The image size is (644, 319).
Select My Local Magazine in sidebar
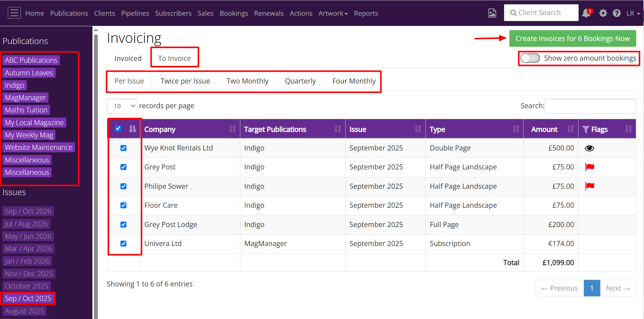click(x=34, y=122)
